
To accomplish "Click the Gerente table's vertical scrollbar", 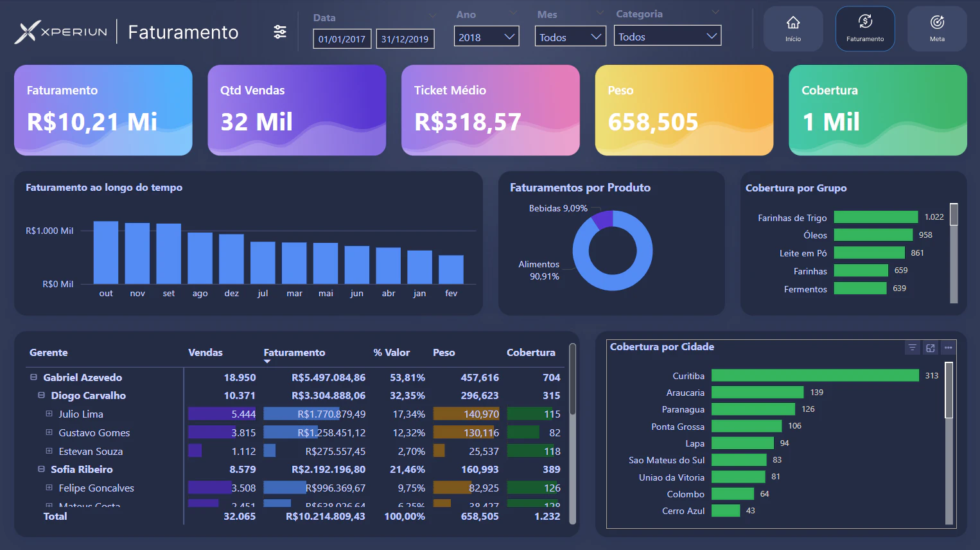I will click(x=572, y=434).
